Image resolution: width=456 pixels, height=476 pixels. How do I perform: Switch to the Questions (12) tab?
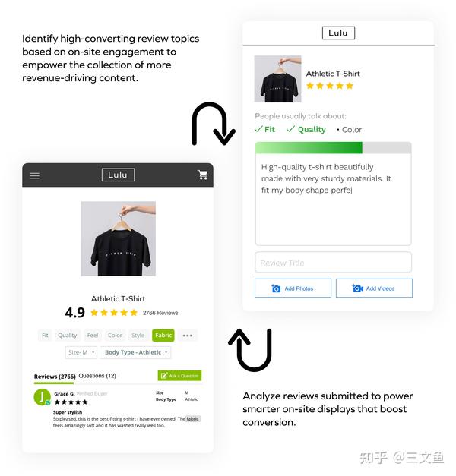pyautogui.click(x=97, y=376)
